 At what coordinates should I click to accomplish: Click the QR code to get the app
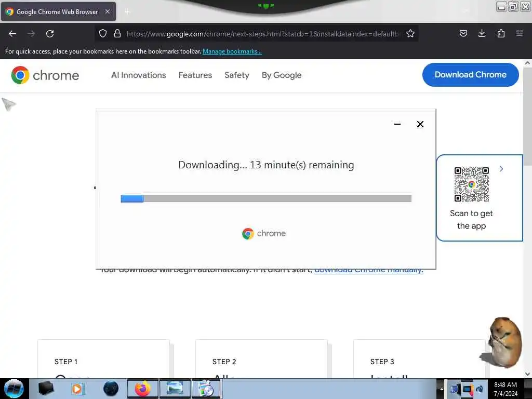coord(472,184)
